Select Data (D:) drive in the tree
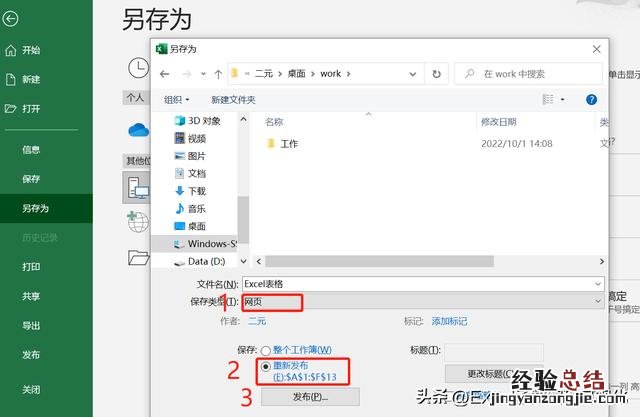 pos(200,262)
